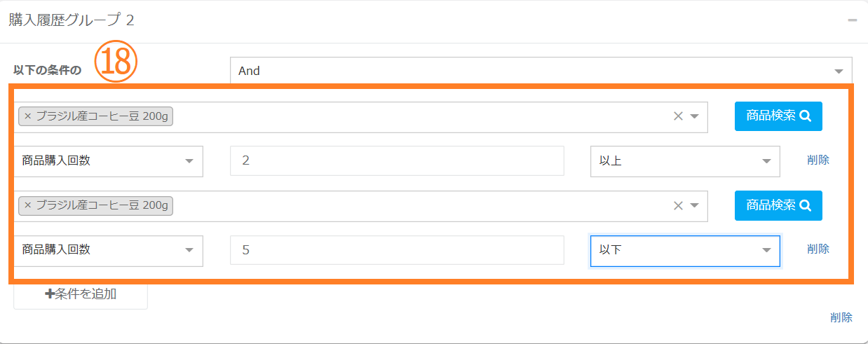
Task: Expand the second product select arrow
Action: point(694,205)
